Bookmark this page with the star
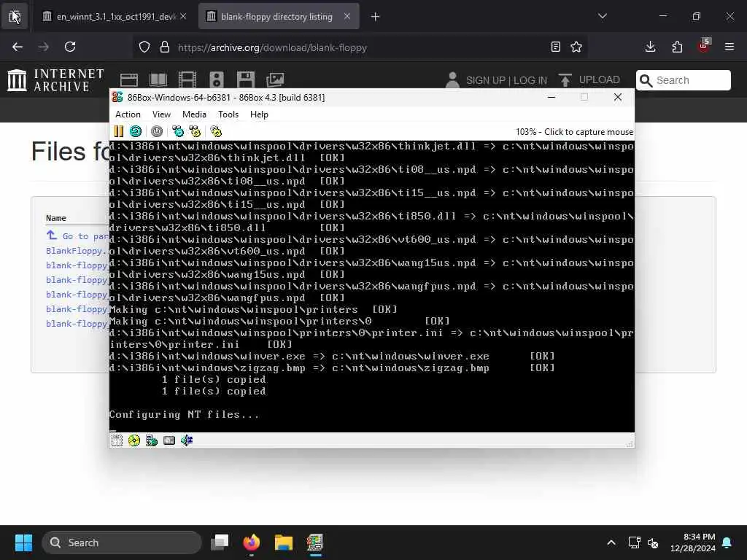The width and height of the screenshot is (747, 560). pyautogui.click(x=576, y=47)
